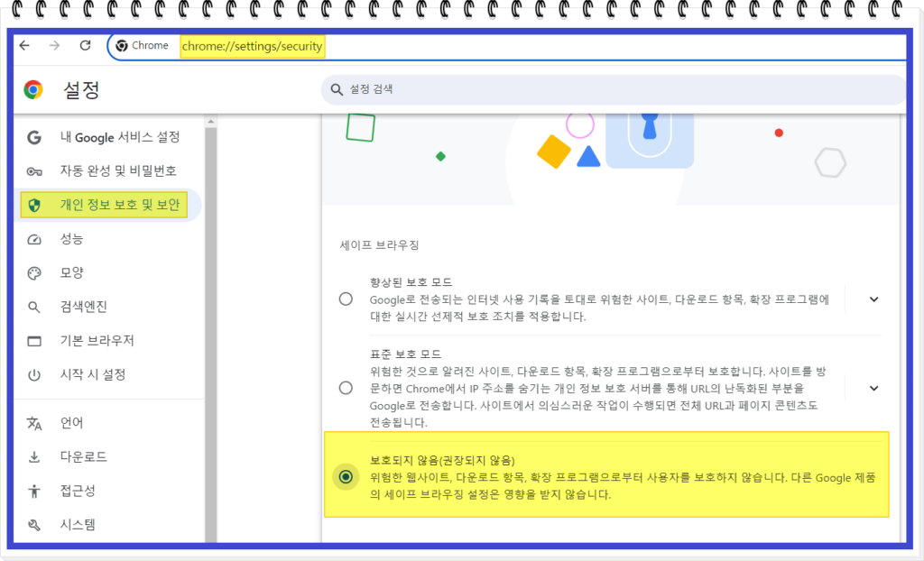
Task: Click the 표준 보호 모드 description text
Action: pos(597,397)
